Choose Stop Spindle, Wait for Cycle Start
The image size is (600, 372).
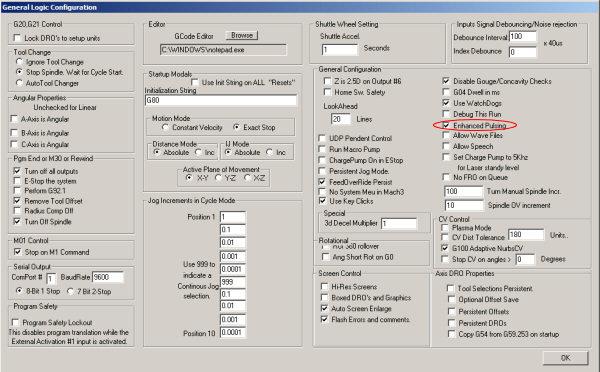click(x=19, y=72)
